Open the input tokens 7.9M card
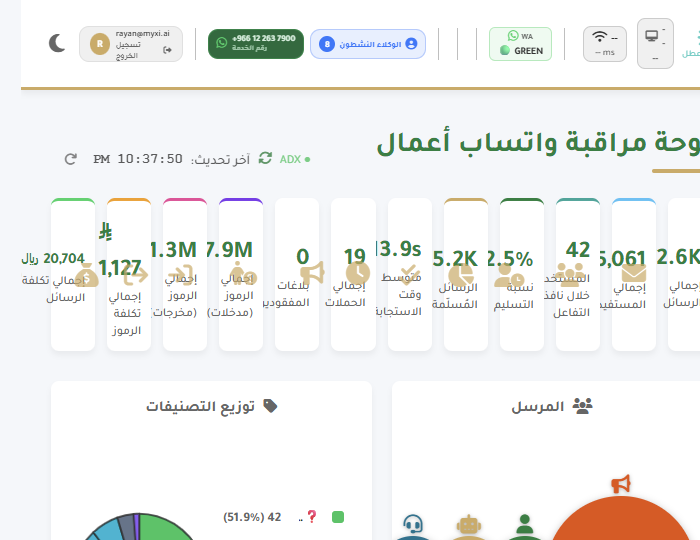This screenshot has height=540, width=700. pyautogui.click(x=241, y=274)
